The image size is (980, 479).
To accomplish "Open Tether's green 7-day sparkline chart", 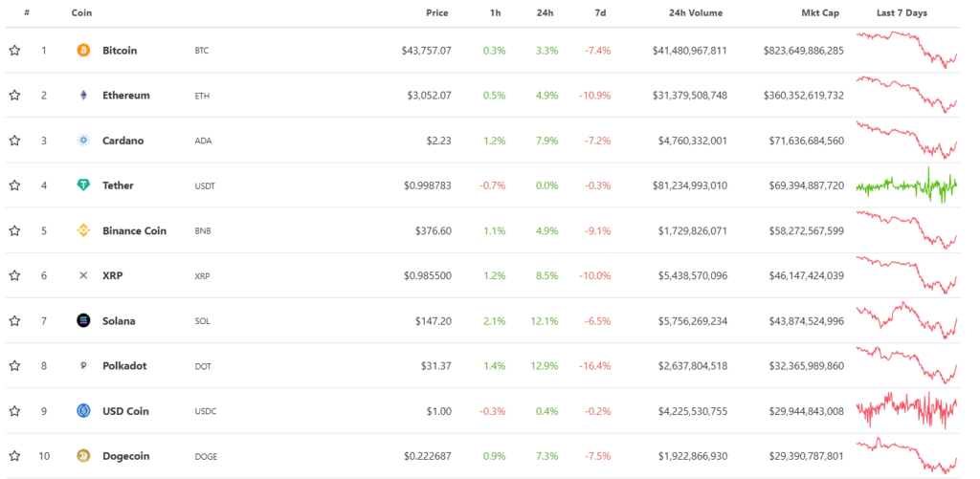I will 905,185.
